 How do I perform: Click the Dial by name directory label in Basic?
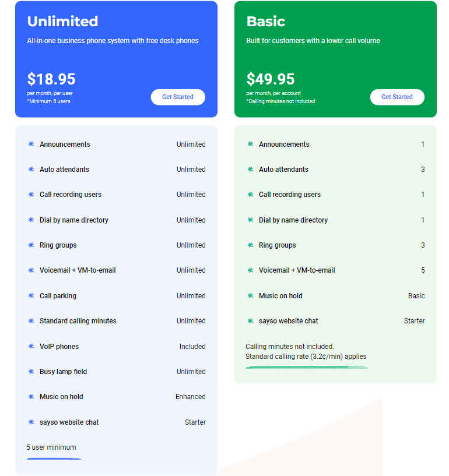[x=293, y=220]
